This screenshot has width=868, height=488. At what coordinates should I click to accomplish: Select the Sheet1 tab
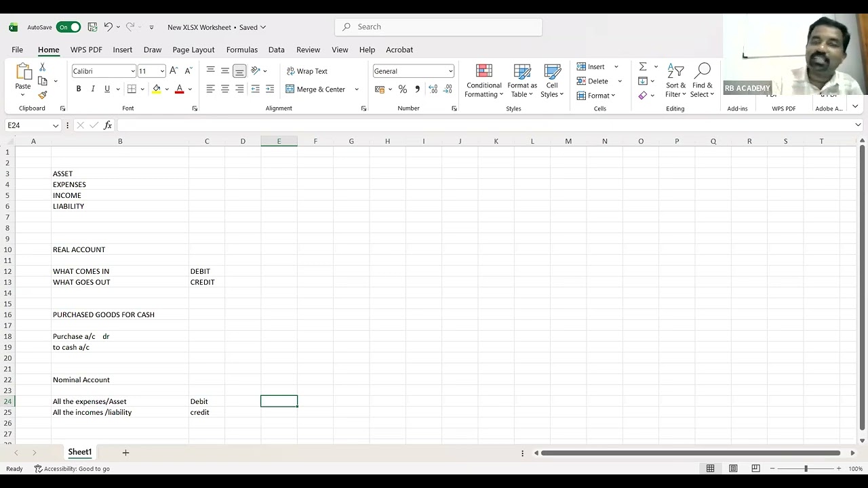(x=79, y=452)
